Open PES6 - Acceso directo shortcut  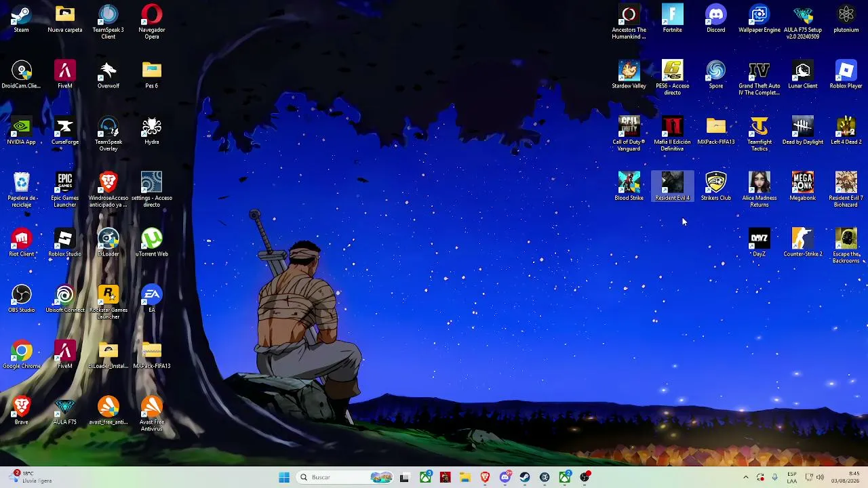click(x=673, y=78)
